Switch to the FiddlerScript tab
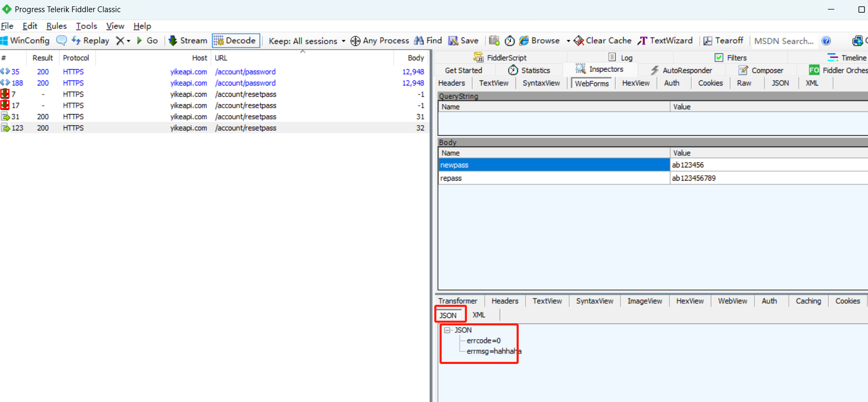This screenshot has width=868, height=402. pyautogui.click(x=500, y=58)
